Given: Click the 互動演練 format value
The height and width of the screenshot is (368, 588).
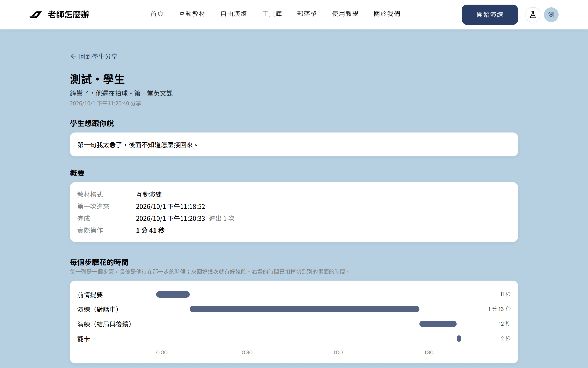Looking at the screenshot, I should coord(149,195).
